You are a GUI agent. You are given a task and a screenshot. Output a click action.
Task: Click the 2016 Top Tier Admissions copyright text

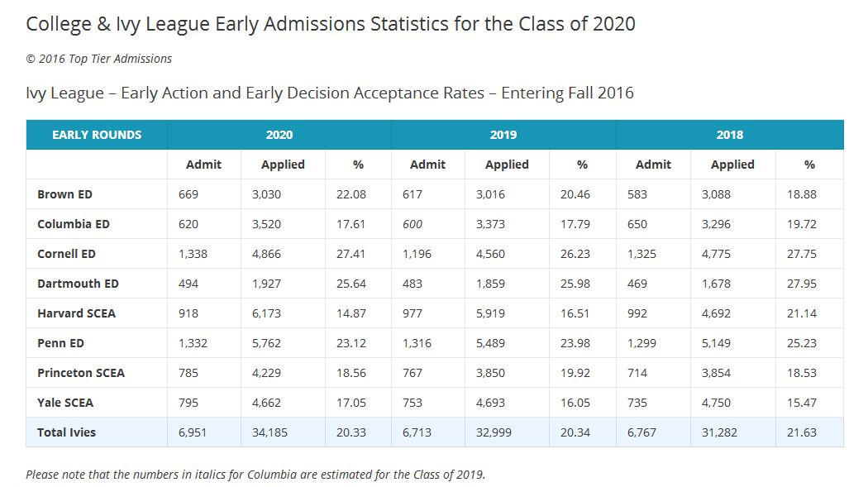point(99,59)
